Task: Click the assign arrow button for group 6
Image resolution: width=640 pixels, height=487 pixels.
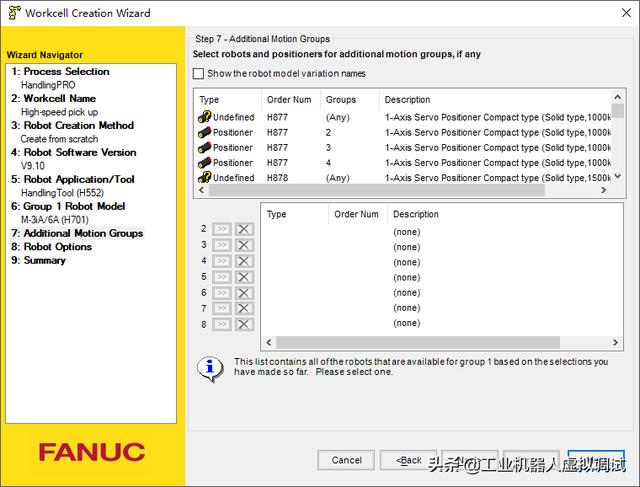Action: click(x=222, y=293)
